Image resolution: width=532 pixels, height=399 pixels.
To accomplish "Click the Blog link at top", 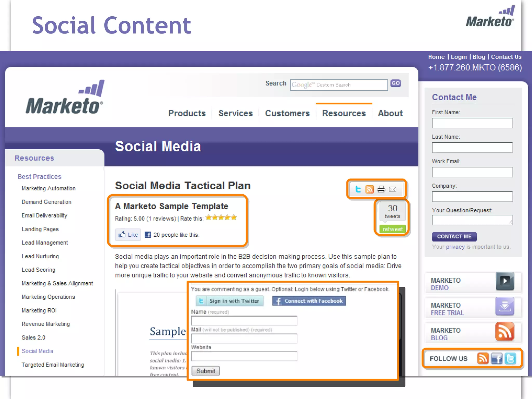I will pyautogui.click(x=479, y=57).
